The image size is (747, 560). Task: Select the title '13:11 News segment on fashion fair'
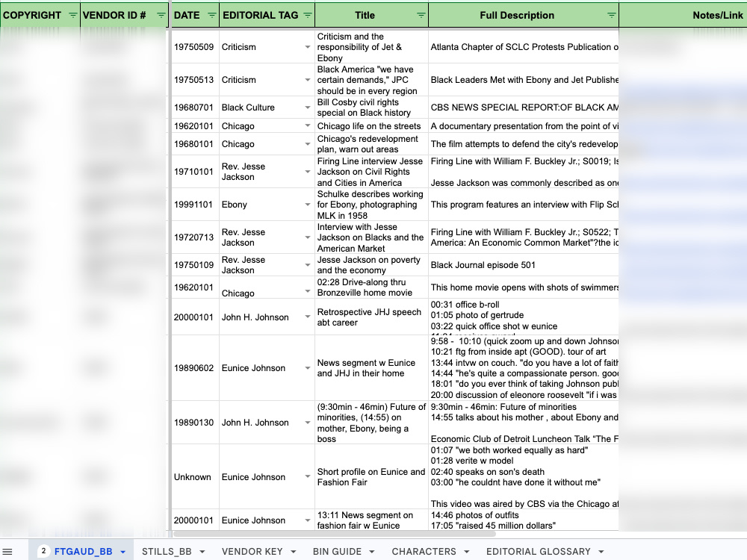click(x=371, y=520)
